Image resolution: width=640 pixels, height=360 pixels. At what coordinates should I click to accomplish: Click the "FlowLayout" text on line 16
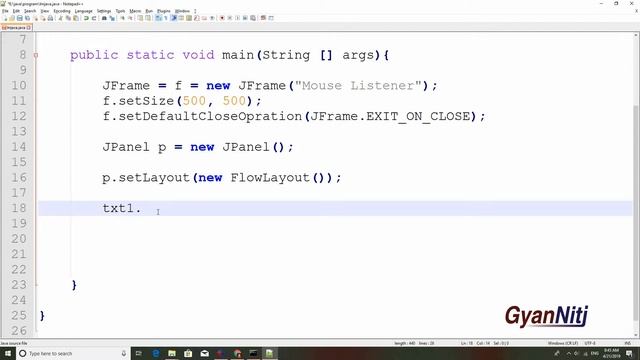pyautogui.click(x=270, y=178)
